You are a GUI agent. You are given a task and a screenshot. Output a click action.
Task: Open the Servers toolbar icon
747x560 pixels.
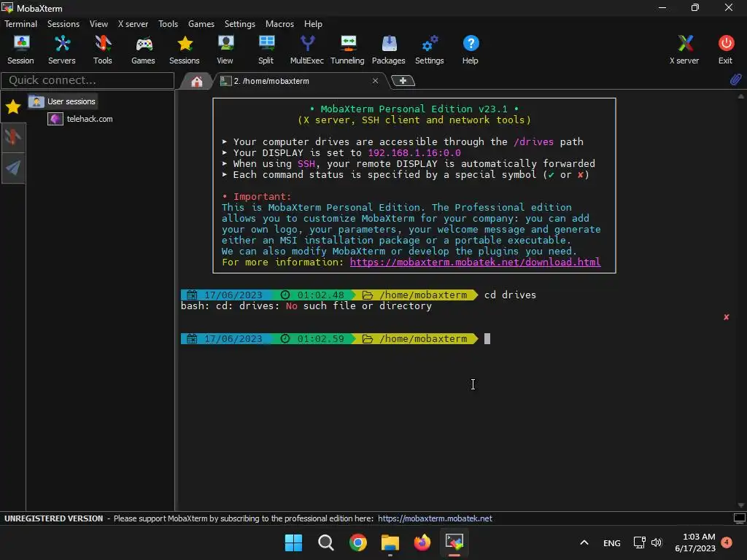coord(61,50)
